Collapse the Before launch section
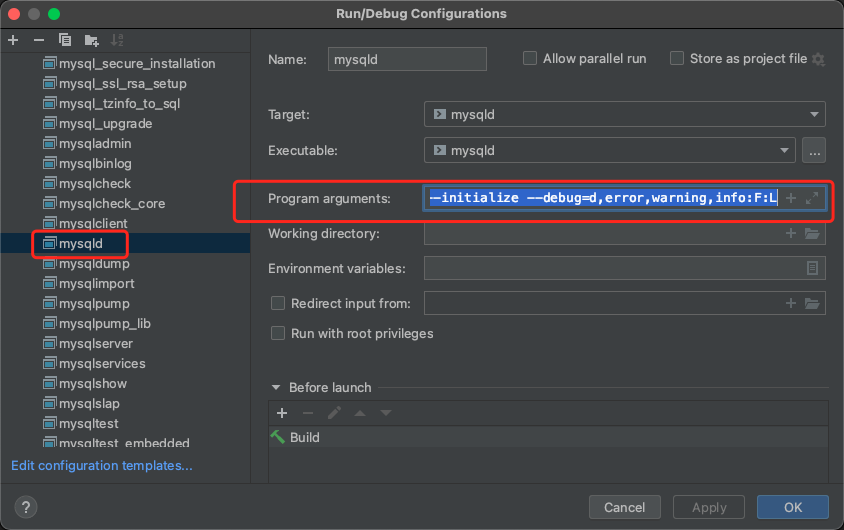844x530 pixels. [276, 387]
